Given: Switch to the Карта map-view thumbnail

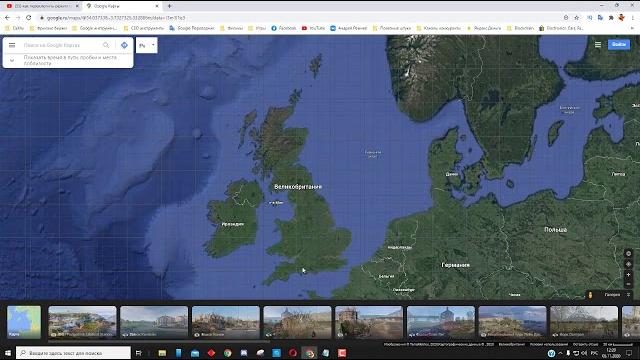Looking at the screenshot, I should pyautogui.click(x=24, y=322).
